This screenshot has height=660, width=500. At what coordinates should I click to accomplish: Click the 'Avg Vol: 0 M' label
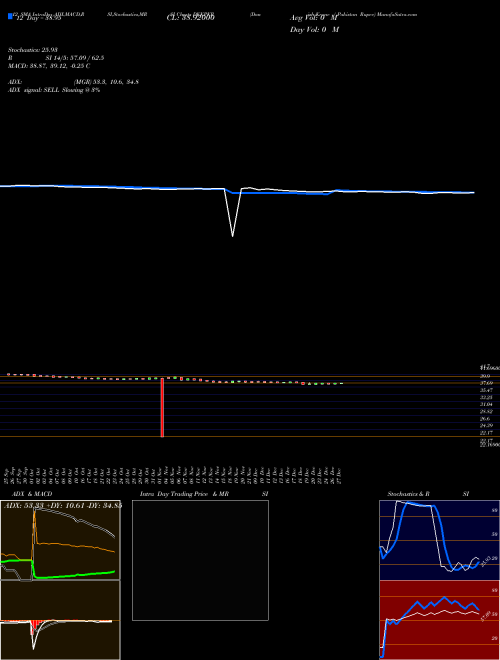[x=314, y=19]
